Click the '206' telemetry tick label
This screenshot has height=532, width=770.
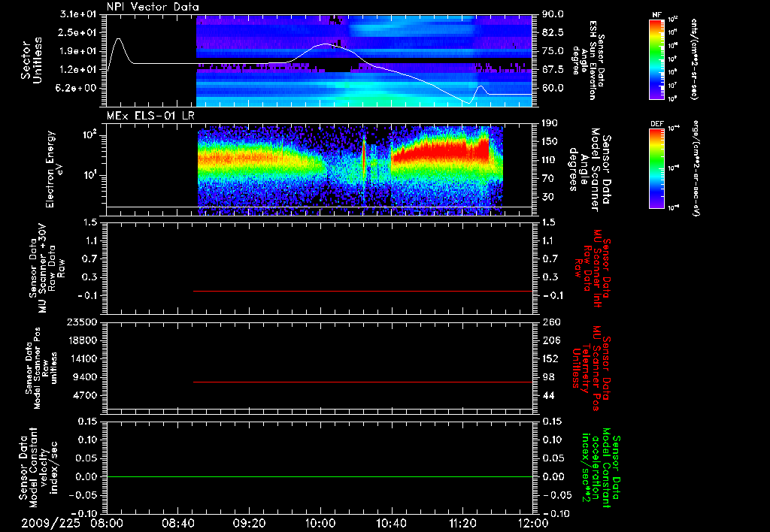(550, 340)
